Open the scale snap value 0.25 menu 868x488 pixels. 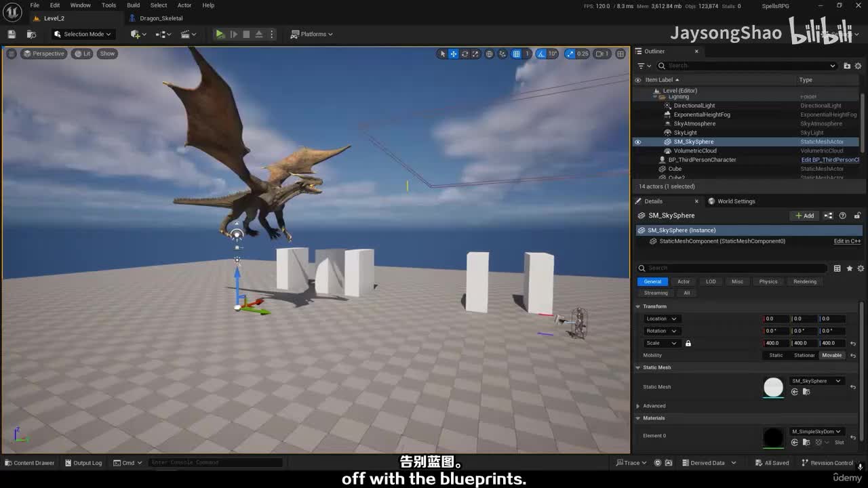583,54
